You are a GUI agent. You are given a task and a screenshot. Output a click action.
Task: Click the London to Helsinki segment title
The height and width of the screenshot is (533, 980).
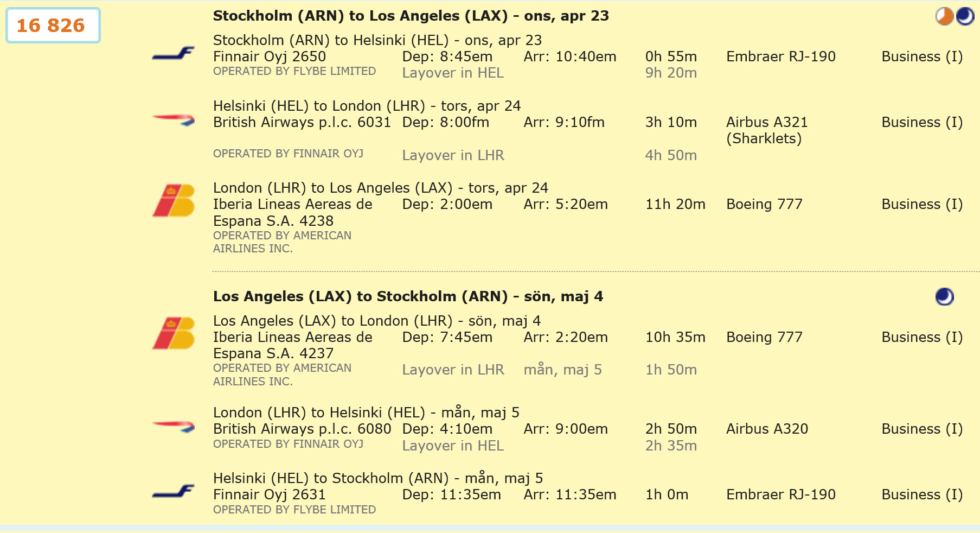(366, 413)
